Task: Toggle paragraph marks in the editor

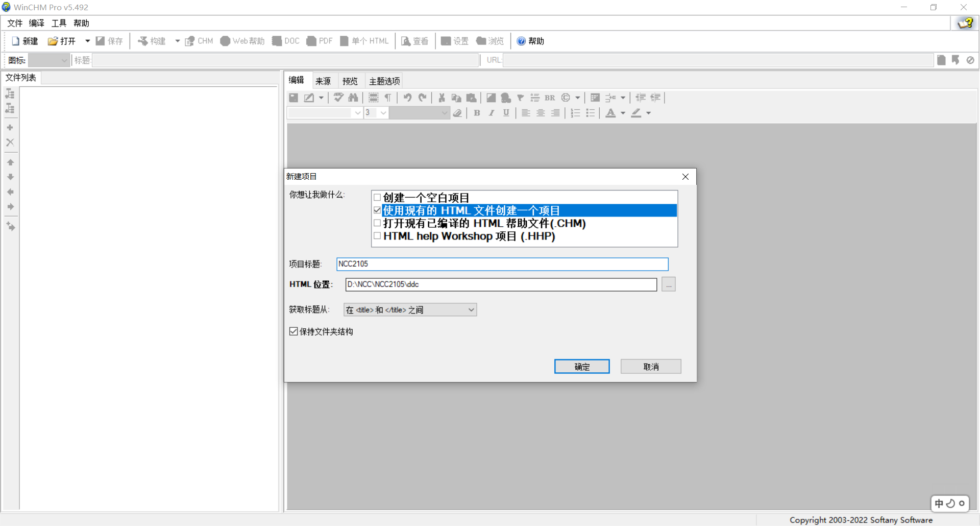Action: click(388, 98)
